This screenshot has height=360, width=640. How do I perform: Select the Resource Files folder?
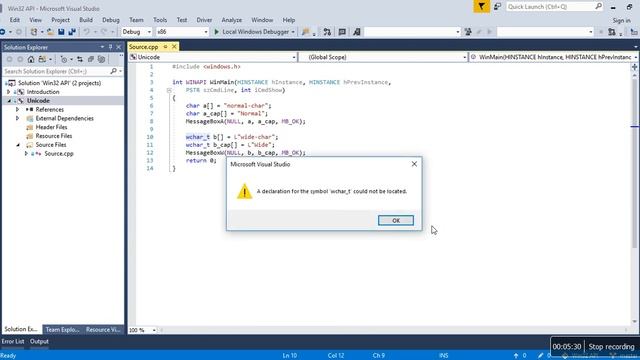(53, 136)
